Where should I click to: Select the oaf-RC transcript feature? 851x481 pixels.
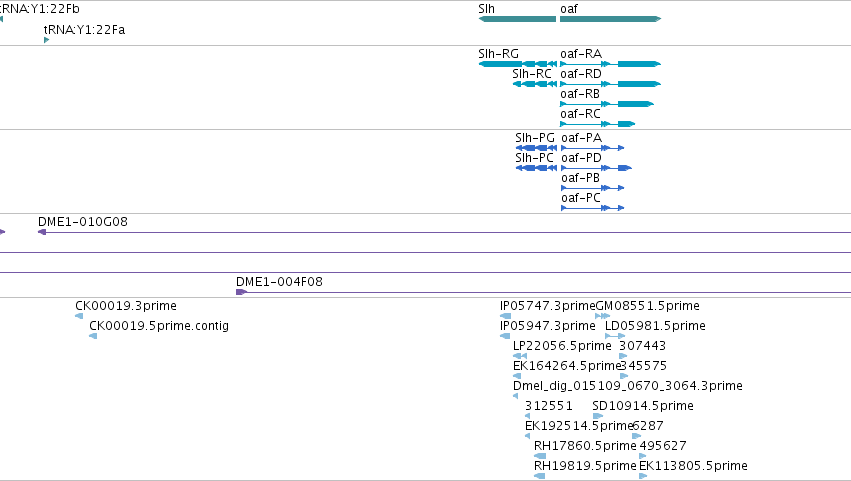[598, 124]
